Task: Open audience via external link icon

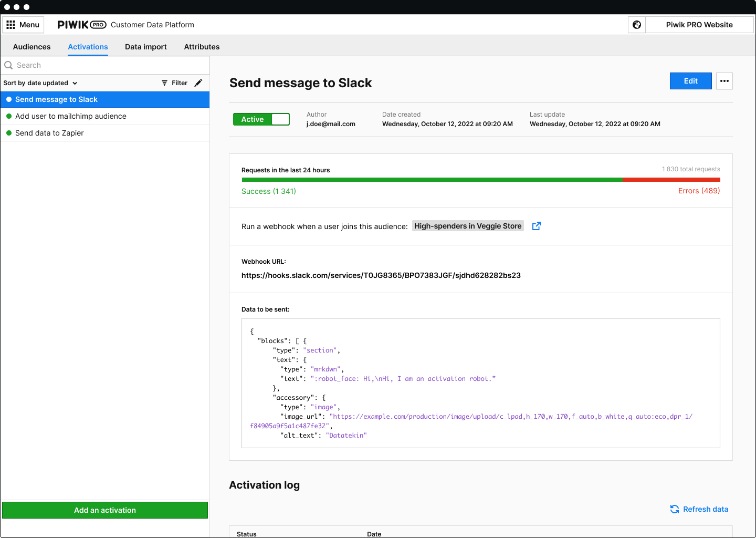Action: pos(536,226)
